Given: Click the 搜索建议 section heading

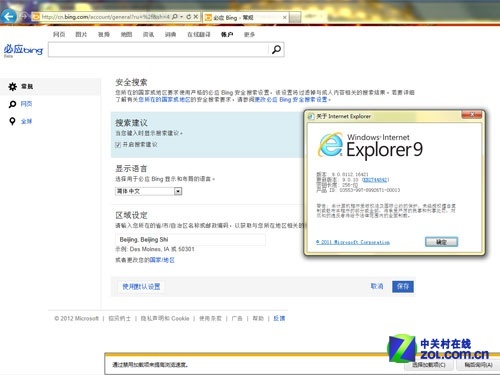Looking at the screenshot, I should 131,123.
